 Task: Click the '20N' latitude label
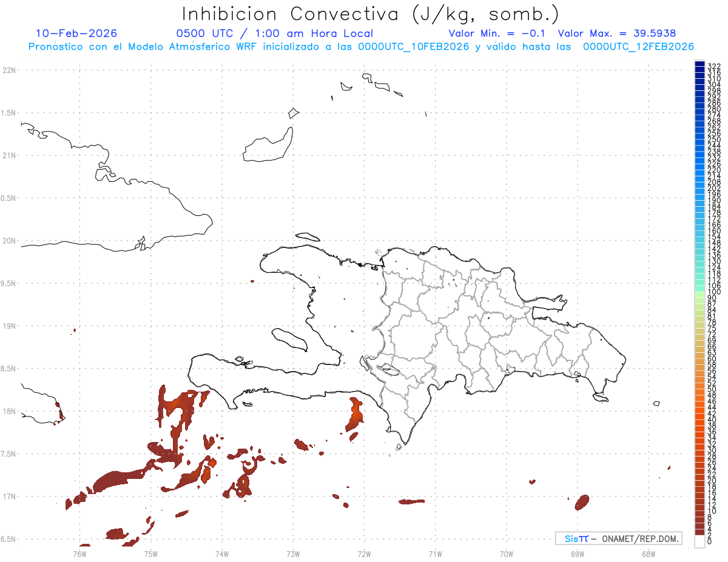click(x=8, y=241)
